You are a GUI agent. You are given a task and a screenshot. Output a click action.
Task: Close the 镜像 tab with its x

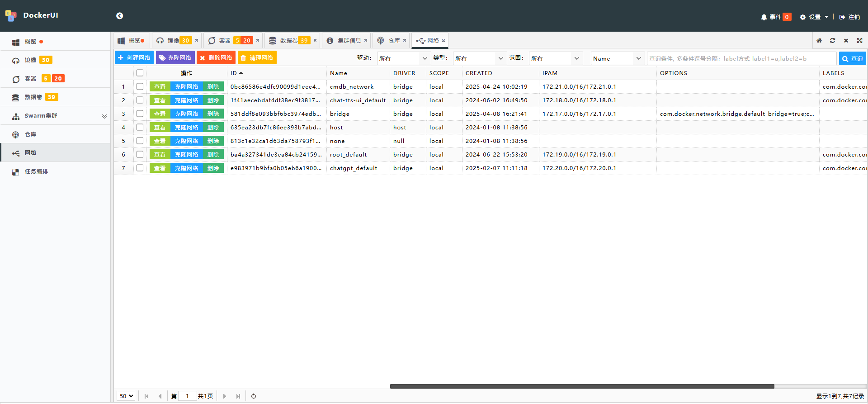click(197, 40)
